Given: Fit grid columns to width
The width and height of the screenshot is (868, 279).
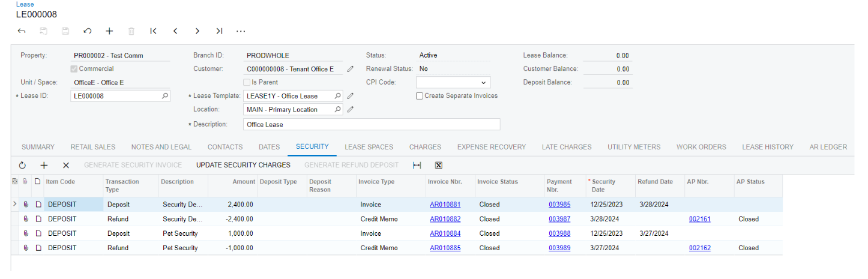Looking at the screenshot, I should [x=417, y=165].
